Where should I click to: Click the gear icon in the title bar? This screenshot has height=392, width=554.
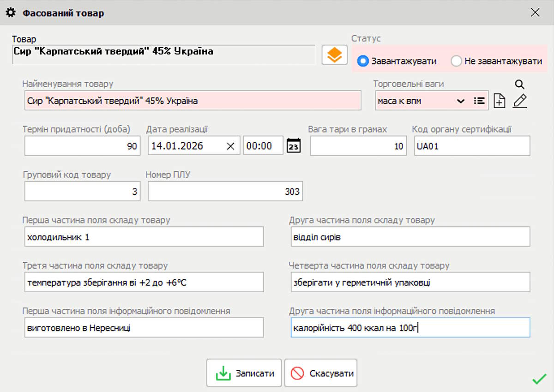point(10,13)
